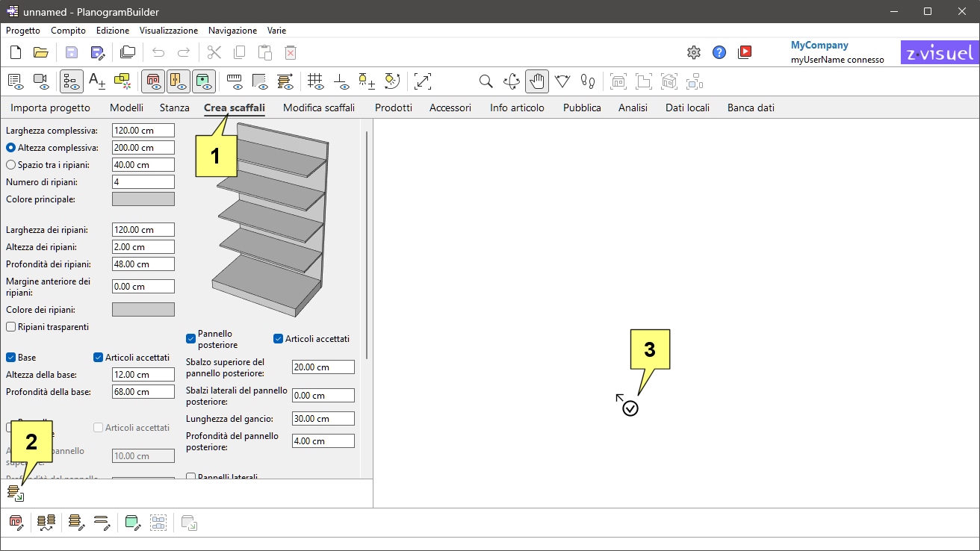Click the yellow label highlight icon
The width and height of the screenshot is (980, 551).
pyautogui.click(x=122, y=81)
